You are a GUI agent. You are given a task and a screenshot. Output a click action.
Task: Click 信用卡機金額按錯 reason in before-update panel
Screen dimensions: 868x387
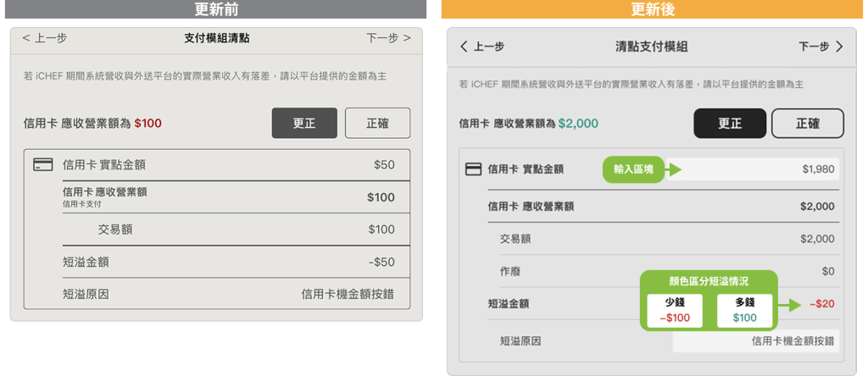[x=348, y=295]
